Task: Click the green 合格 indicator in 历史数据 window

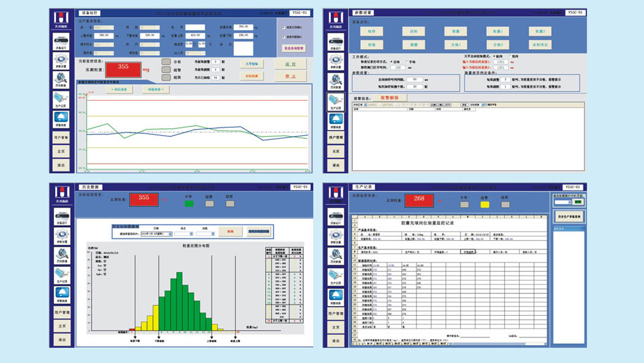Action: [x=189, y=203]
